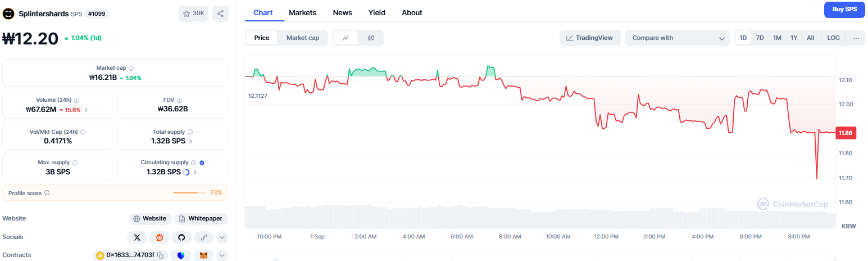Viewport: 868px width, 261px height.
Task: Open the Compare with dropdown
Action: click(x=678, y=38)
